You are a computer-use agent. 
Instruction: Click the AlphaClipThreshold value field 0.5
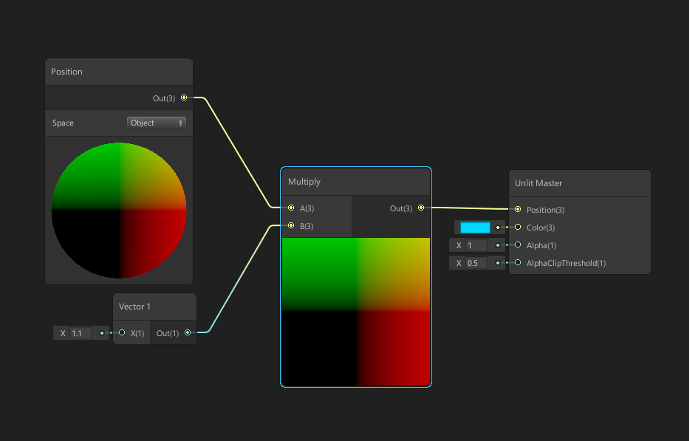click(x=474, y=263)
